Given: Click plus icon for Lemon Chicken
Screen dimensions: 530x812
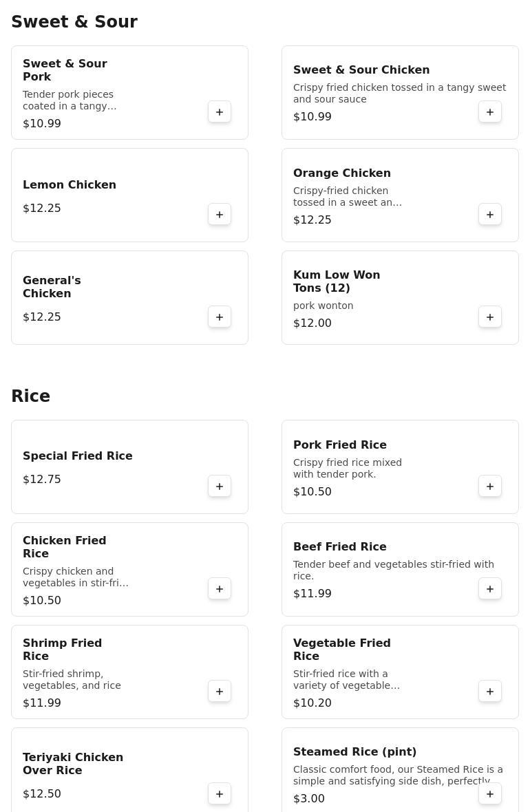Looking at the screenshot, I should (x=220, y=215).
